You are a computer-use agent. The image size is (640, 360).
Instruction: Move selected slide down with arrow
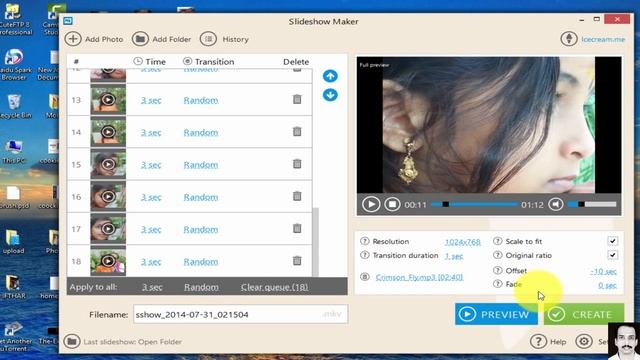(x=330, y=95)
